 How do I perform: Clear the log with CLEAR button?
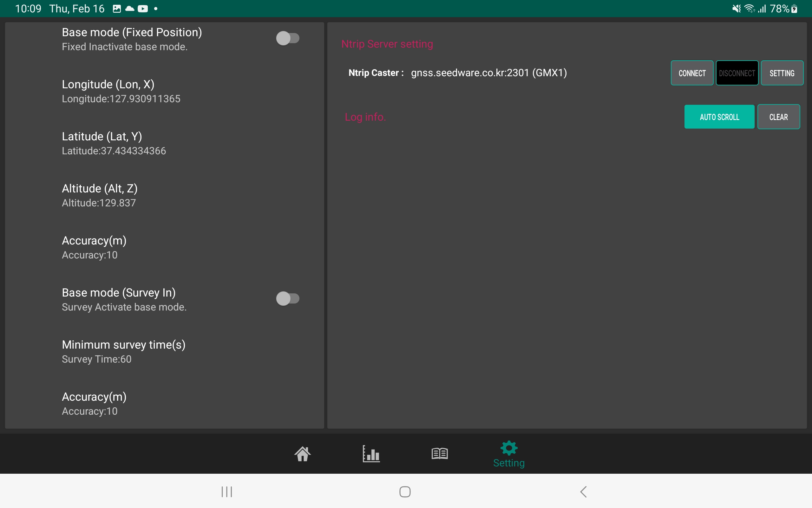pyautogui.click(x=778, y=117)
